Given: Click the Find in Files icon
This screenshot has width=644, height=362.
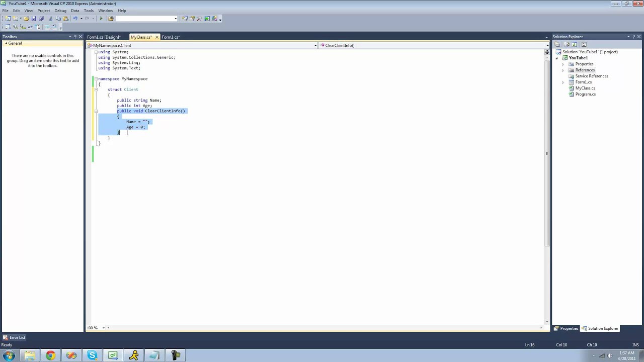Looking at the screenshot, I should click(x=111, y=19).
